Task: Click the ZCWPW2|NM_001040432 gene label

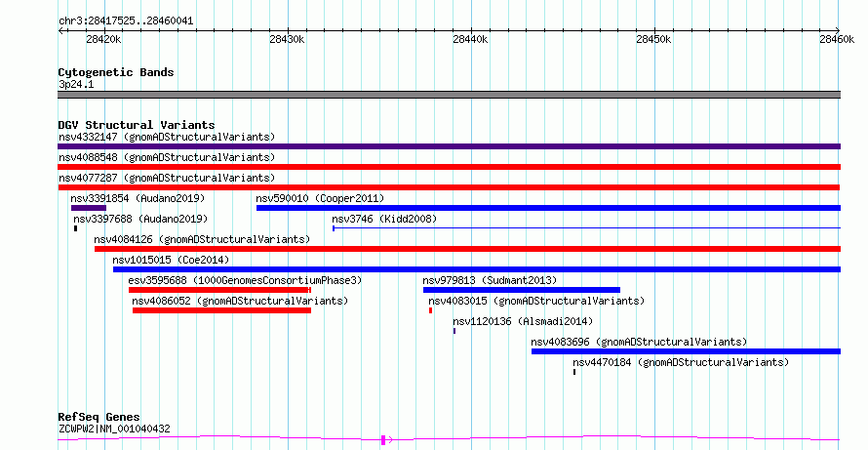Action: pyautogui.click(x=114, y=429)
